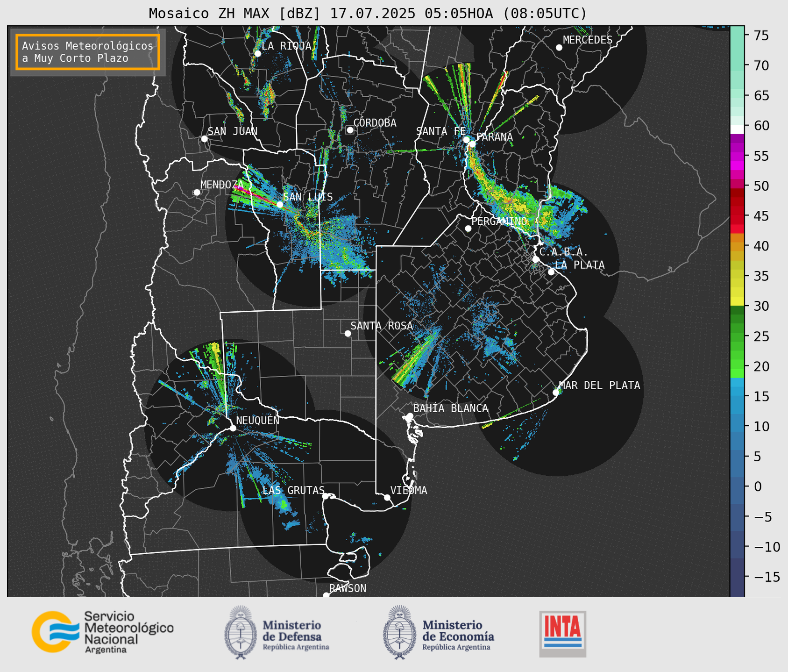
Task: Click the RAWSON city marker dot
Action: 326,595
